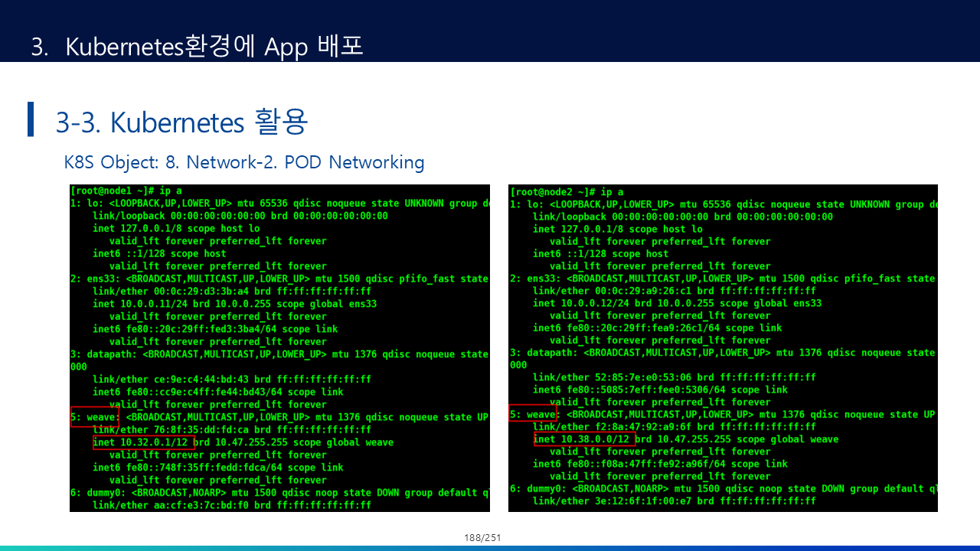The width and height of the screenshot is (980, 551).
Task: Click '6: dummy0:' interface line in node1 terminal
Action: pyautogui.click(x=279, y=493)
